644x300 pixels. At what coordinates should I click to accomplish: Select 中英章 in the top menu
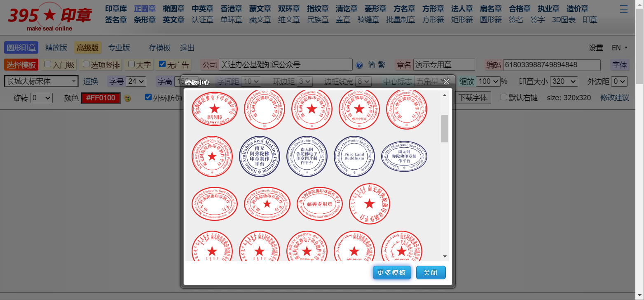pos(202,9)
